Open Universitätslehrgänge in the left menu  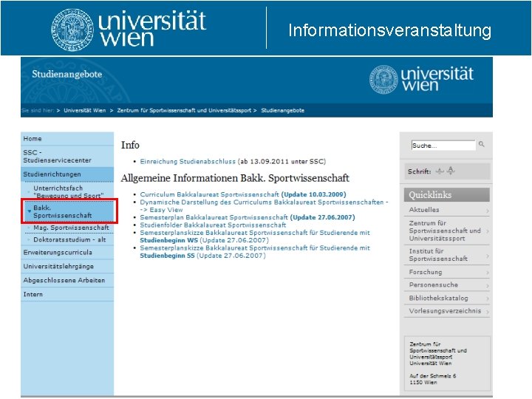click(67, 266)
